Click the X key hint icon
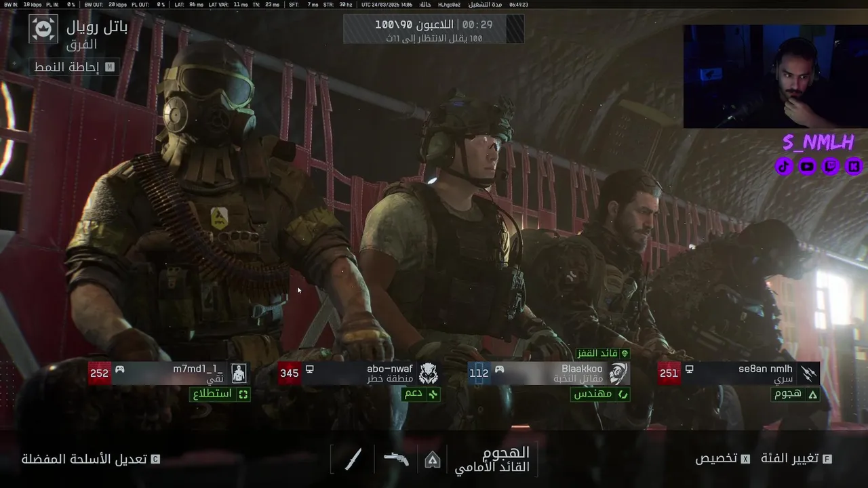This screenshot has height=488, width=868. pos(745,459)
